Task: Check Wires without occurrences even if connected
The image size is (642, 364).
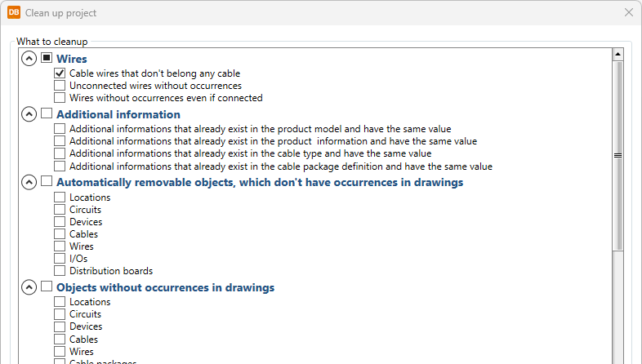Action: (60, 98)
